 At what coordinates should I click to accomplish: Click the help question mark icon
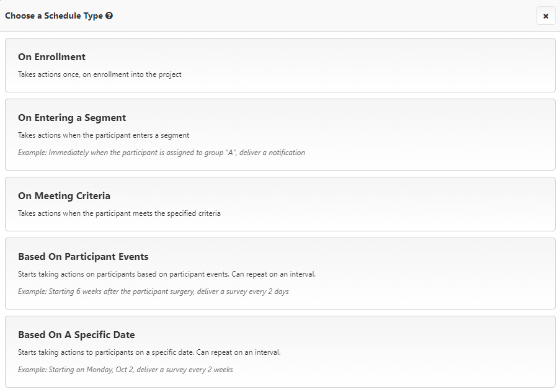click(109, 16)
